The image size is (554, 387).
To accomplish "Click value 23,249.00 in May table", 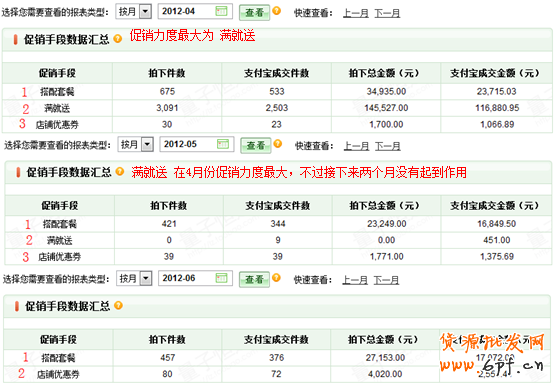I will (387, 224).
